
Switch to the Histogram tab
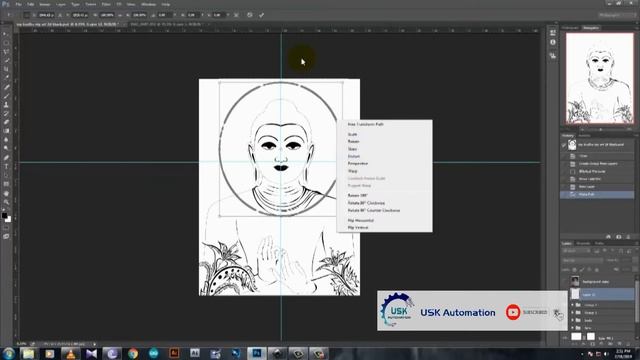[x=570, y=28]
